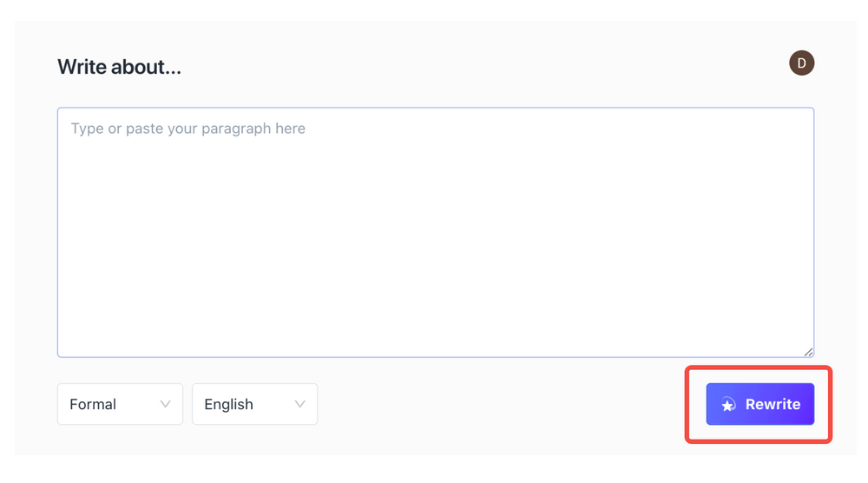Open the profile menu from brown avatar circle
Viewport: 868px width, 483px height.
point(801,63)
